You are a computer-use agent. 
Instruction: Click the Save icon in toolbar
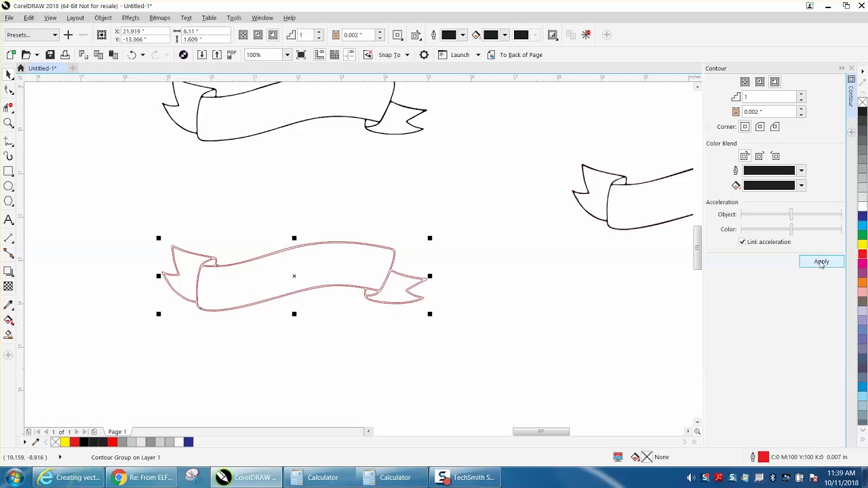tap(50, 55)
